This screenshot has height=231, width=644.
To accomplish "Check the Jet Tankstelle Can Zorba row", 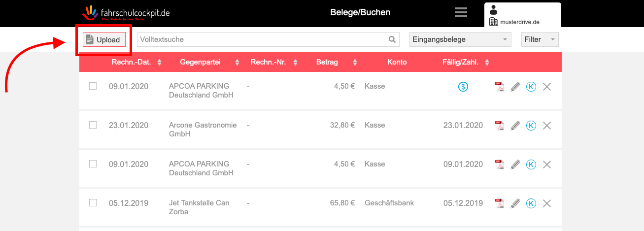I will click(x=93, y=203).
